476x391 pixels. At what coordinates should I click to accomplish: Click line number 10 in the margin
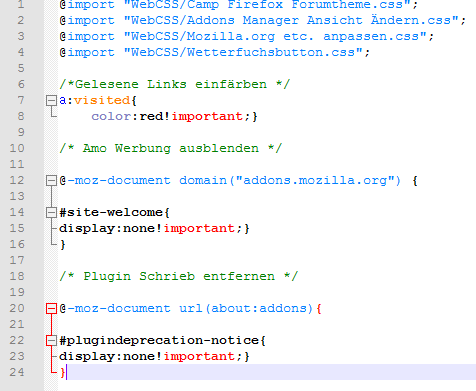pyautogui.click(x=17, y=148)
